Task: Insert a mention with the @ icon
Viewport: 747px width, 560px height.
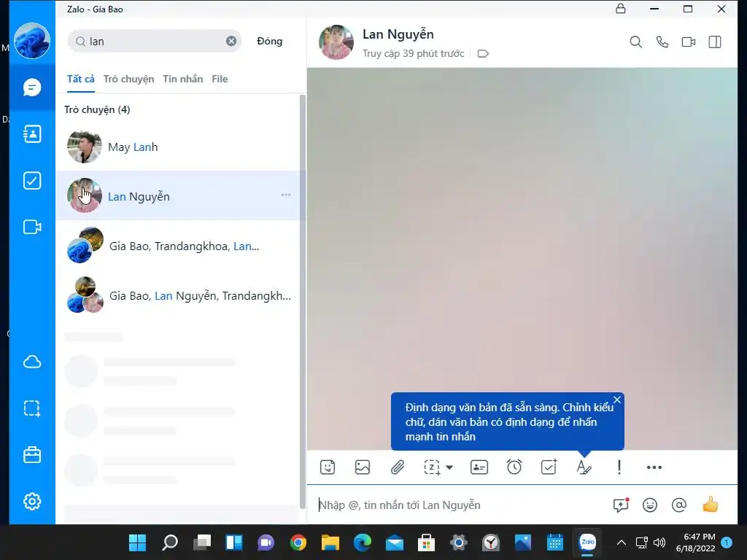Action: 679,505
